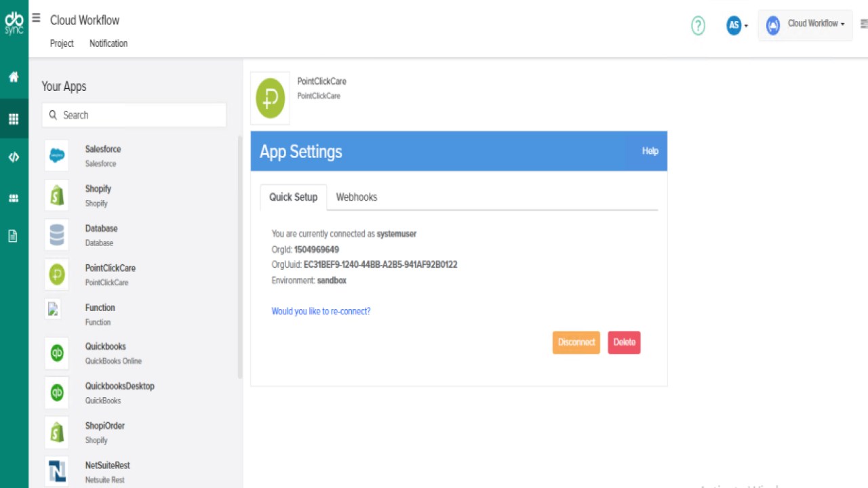Click the re-connect link
The width and height of the screenshot is (868, 488).
coord(321,311)
